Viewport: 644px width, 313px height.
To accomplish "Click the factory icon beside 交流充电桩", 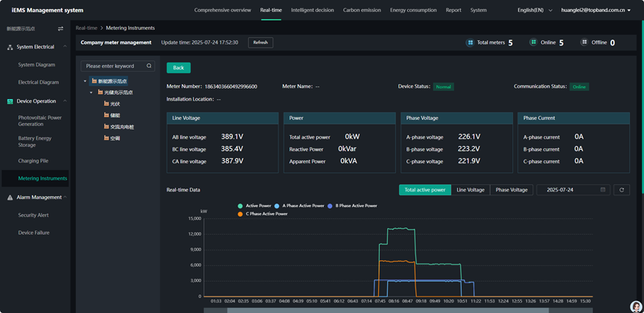I will point(106,127).
